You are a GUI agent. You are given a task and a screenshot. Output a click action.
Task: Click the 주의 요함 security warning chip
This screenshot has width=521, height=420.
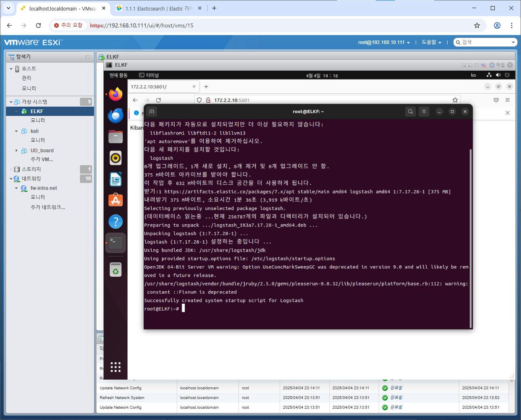point(68,25)
